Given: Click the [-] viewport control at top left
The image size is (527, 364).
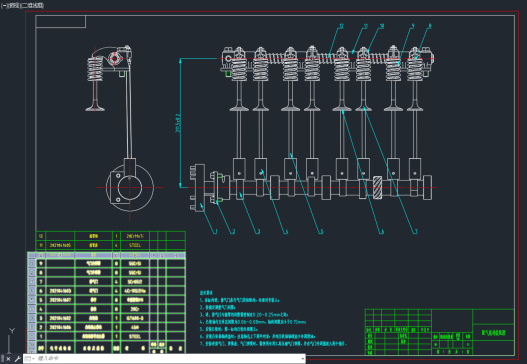Looking at the screenshot, I should click(4, 5).
